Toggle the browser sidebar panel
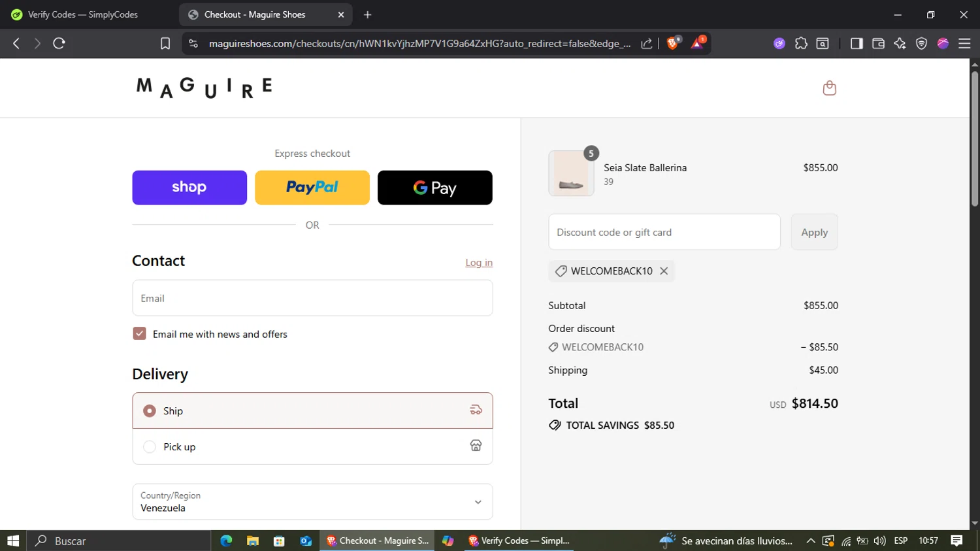 coord(857,43)
